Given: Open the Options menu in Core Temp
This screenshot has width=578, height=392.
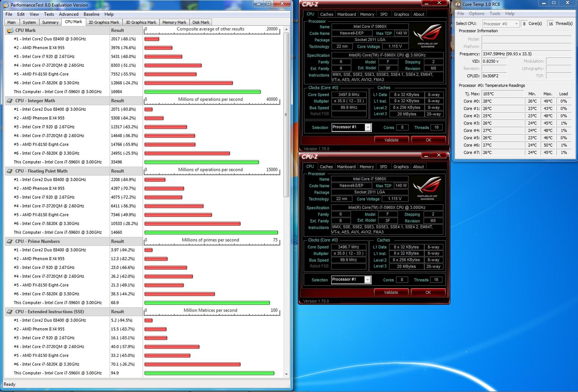Looking at the screenshot, I should (477, 14).
